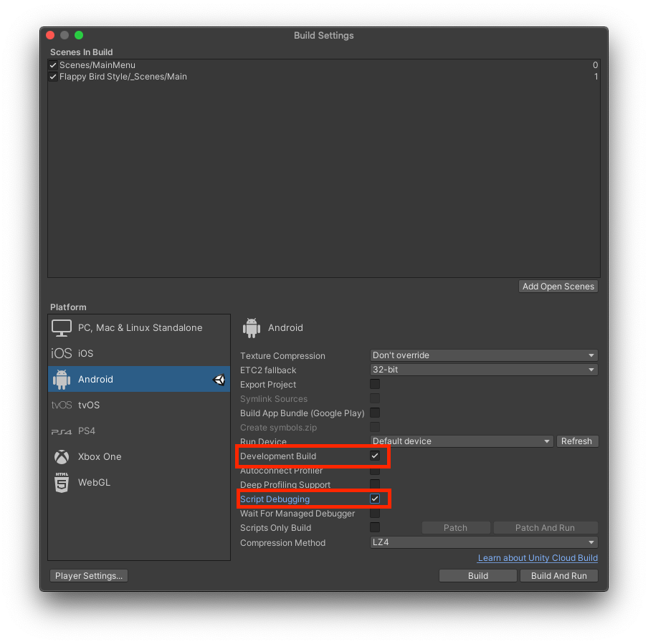Click the Android robot header icon

tap(252, 327)
